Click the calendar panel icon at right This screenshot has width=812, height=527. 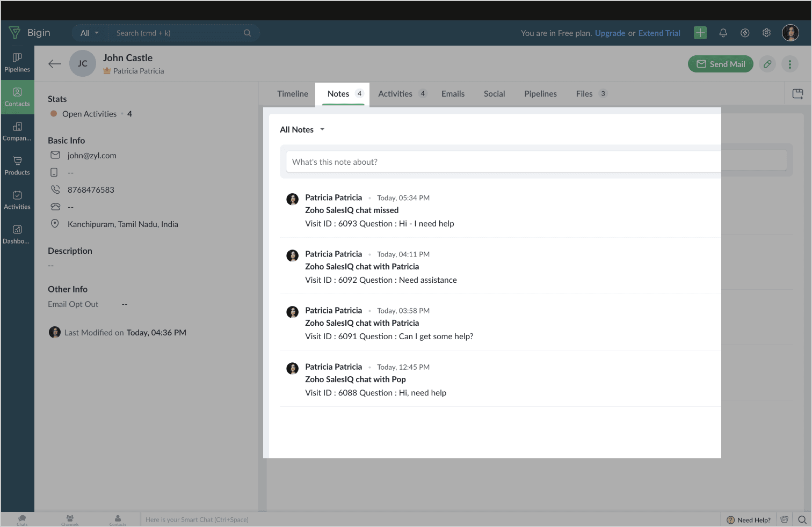[x=798, y=94]
